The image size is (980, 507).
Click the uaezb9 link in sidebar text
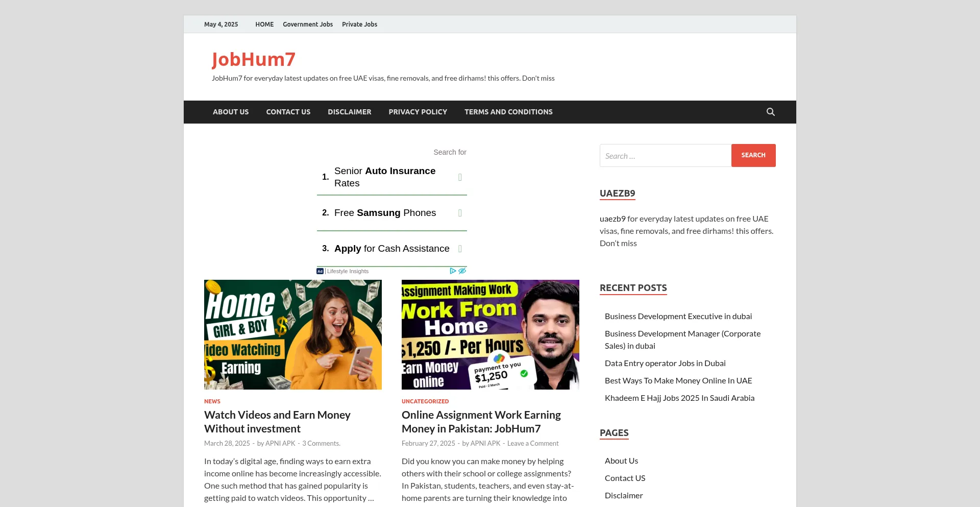pos(612,219)
